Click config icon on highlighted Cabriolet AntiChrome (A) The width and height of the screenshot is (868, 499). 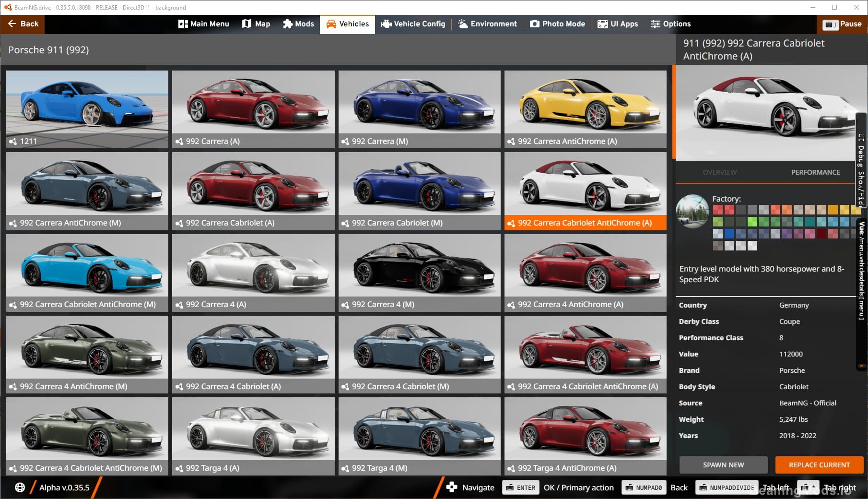point(511,223)
